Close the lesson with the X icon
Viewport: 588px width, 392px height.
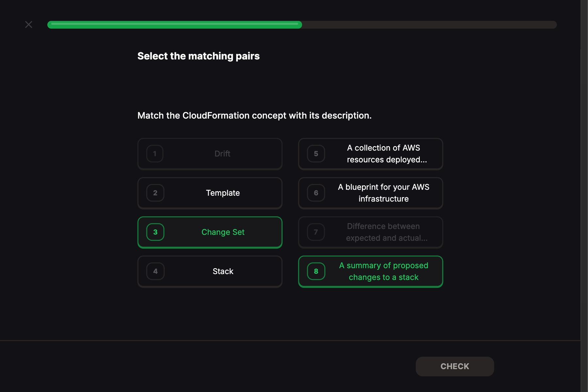(x=29, y=24)
